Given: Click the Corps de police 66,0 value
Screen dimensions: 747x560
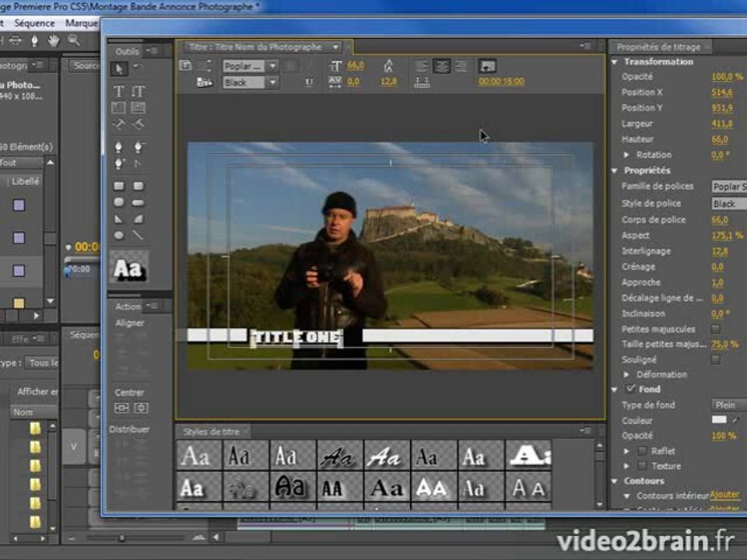Looking at the screenshot, I should coord(719,219).
